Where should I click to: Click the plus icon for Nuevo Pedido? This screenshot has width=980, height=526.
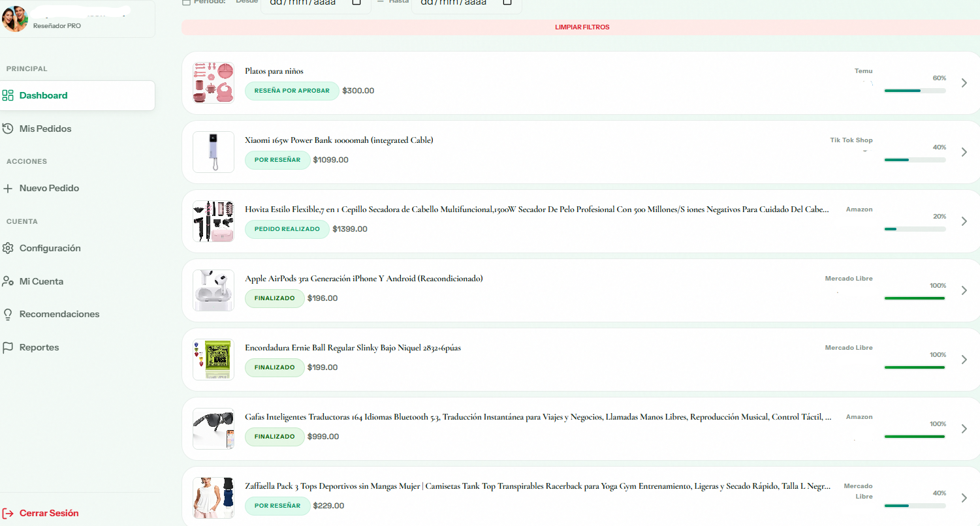pyautogui.click(x=8, y=188)
